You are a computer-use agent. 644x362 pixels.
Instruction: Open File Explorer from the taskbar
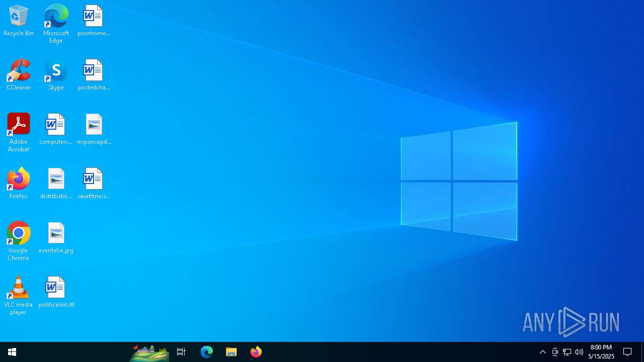[x=231, y=352]
